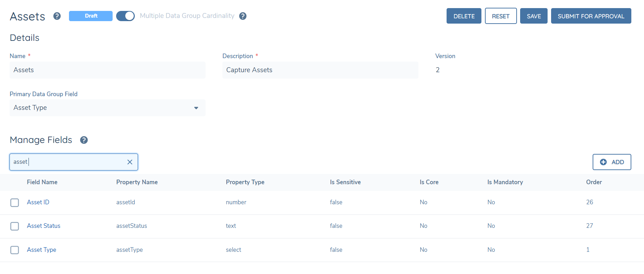The height and width of the screenshot is (274, 644).
Task: Tick the Asset Type row checkbox
Action: pyautogui.click(x=15, y=250)
